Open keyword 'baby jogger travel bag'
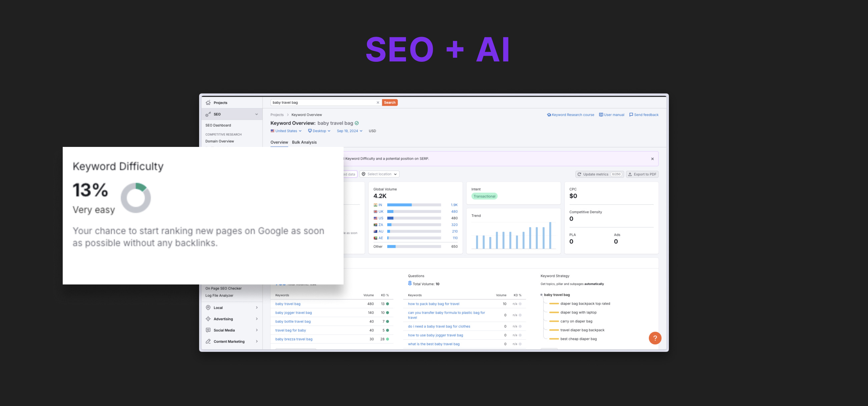This screenshot has height=406, width=868. (293, 313)
